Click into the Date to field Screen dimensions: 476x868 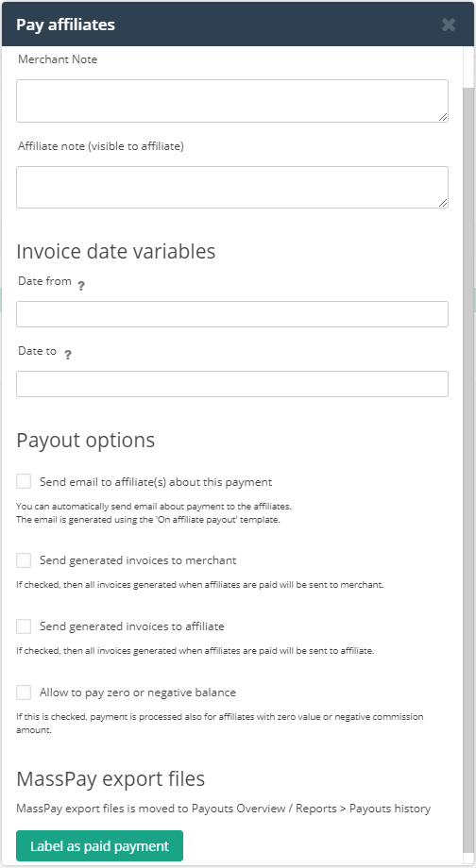click(x=232, y=384)
